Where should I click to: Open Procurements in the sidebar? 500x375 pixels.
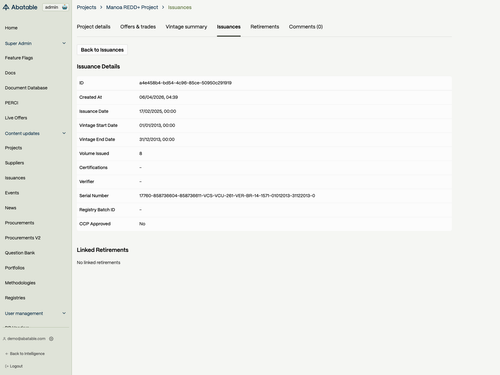[19, 223]
